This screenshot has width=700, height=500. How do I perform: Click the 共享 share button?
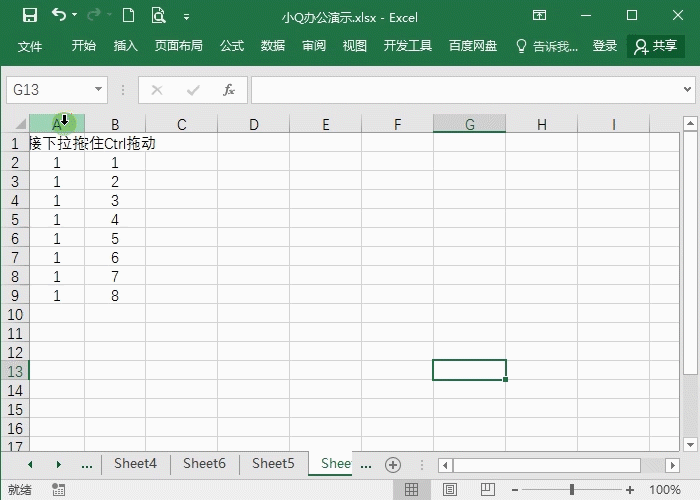[x=656, y=46]
